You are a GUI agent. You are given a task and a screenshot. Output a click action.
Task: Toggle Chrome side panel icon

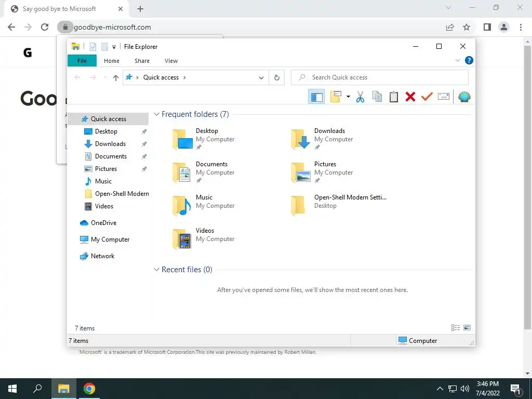(487, 27)
